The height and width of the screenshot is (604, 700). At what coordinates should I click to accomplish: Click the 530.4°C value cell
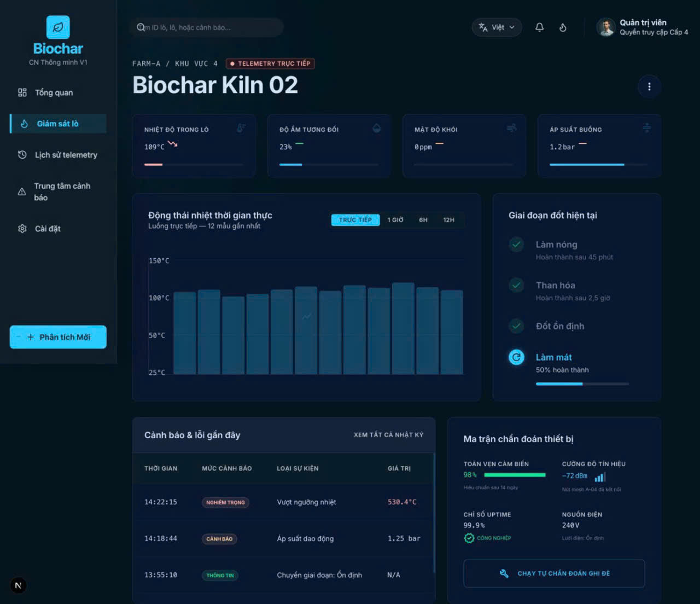[402, 502]
